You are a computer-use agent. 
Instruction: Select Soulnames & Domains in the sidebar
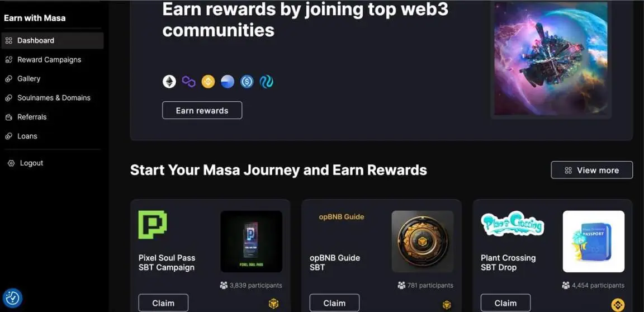53,98
